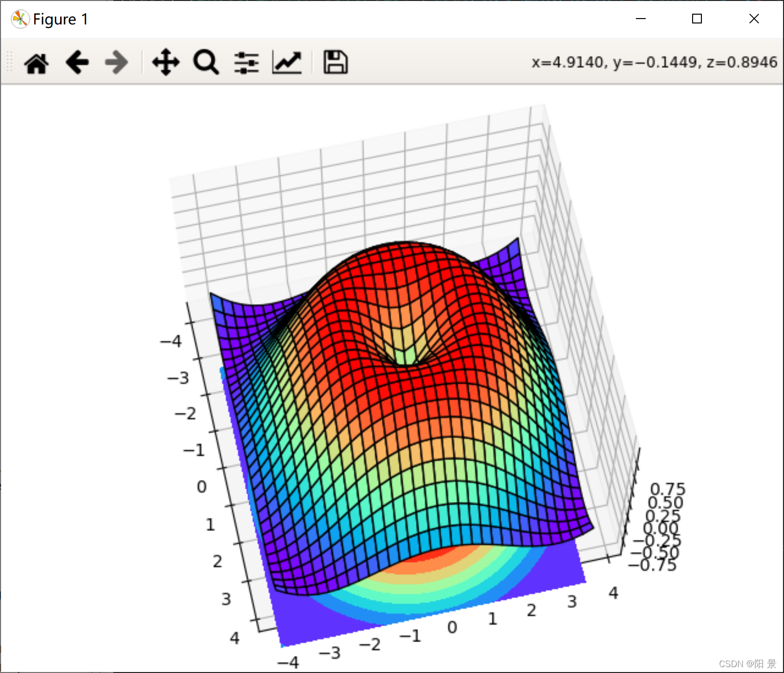
Task: Open Edit axis and curve parameters icon
Action: coord(287,63)
